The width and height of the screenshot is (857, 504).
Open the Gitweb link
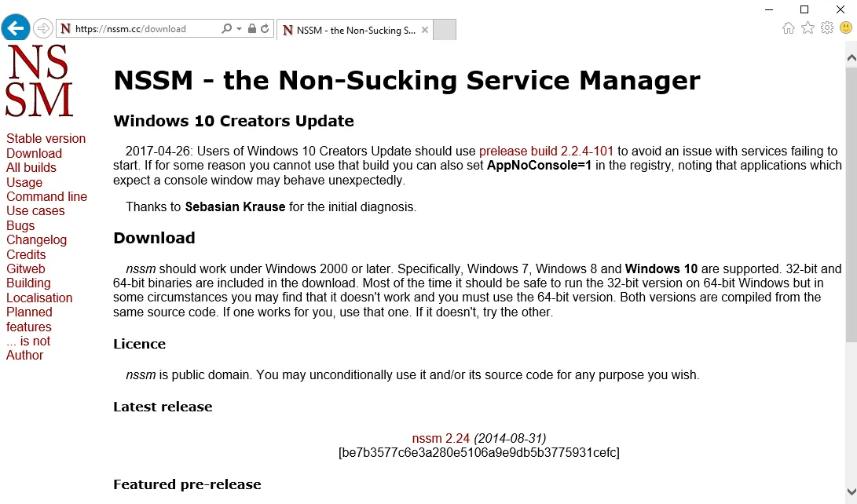(26, 268)
